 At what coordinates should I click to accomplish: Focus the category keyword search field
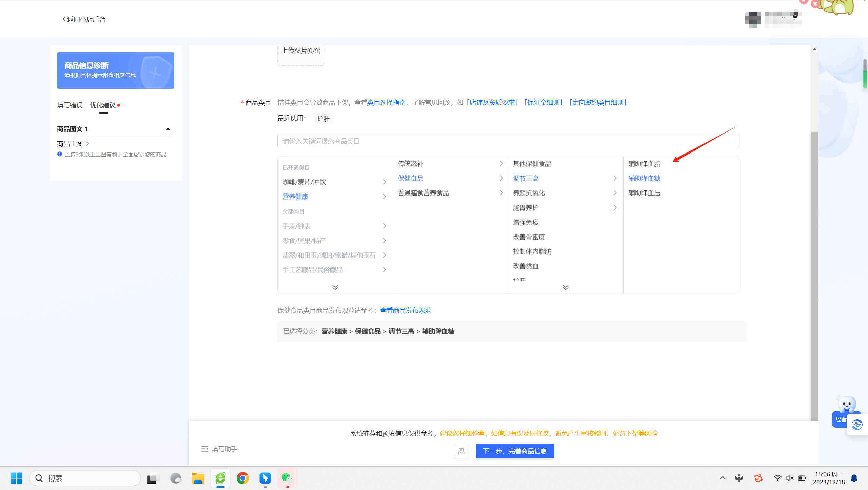(508, 141)
